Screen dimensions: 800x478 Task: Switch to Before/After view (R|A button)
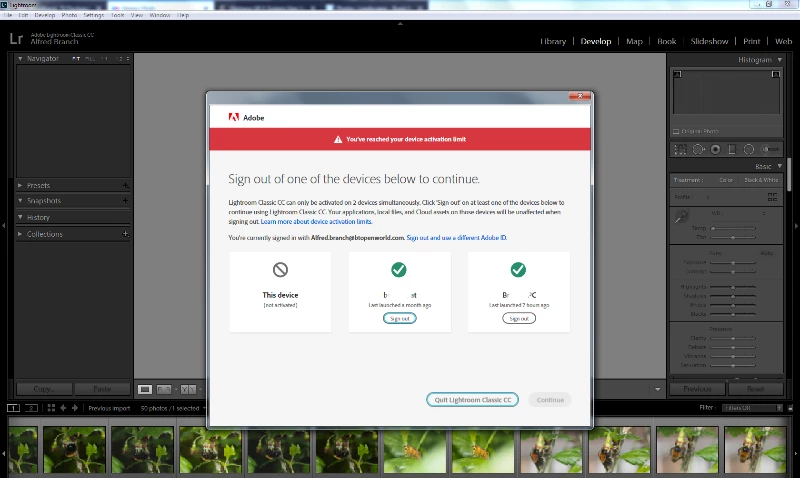(x=164, y=389)
